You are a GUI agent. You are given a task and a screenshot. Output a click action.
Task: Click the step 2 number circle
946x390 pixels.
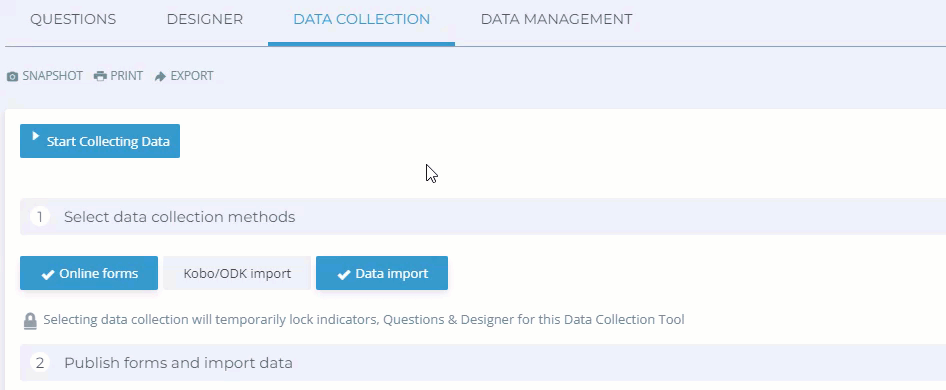[40, 363]
